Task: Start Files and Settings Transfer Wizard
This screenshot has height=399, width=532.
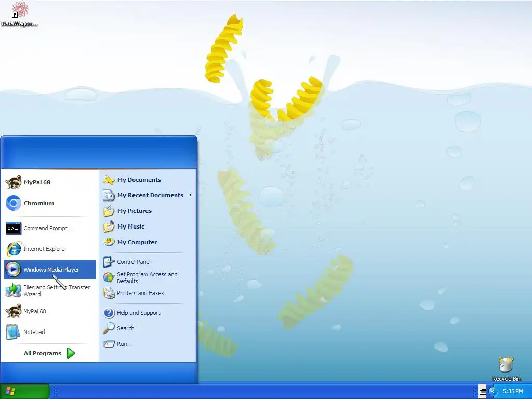Action: (50, 290)
